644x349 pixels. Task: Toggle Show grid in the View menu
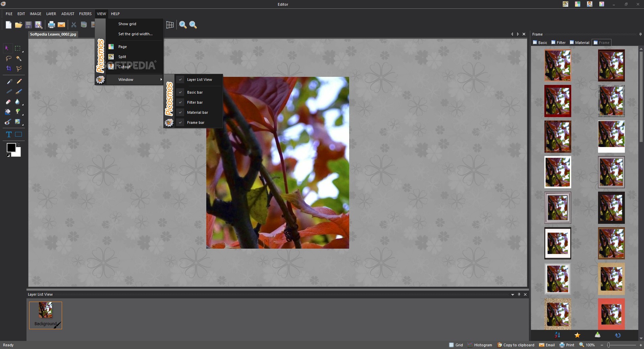coord(135,24)
